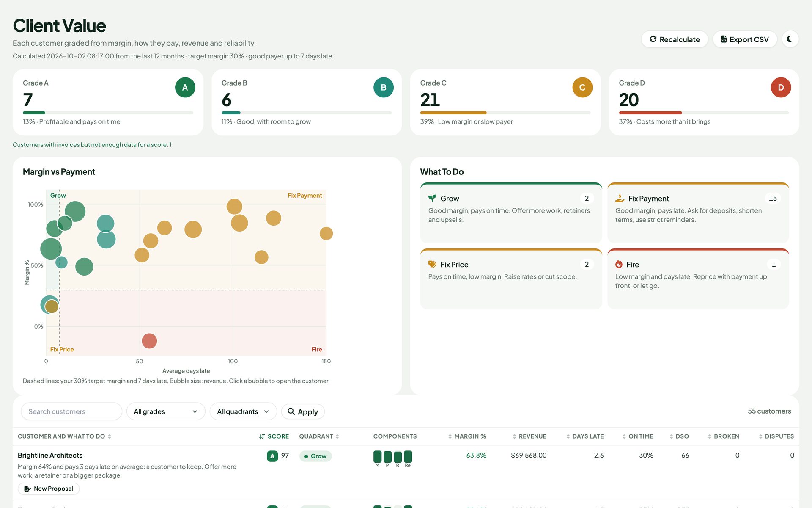
Task: Click the Fix Payment count 15
Action: (773, 198)
